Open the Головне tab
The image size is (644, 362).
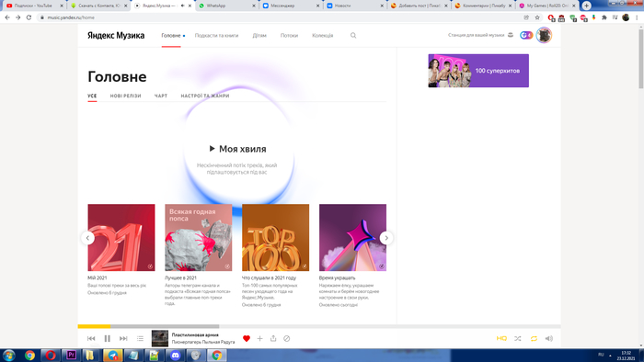[x=171, y=35]
